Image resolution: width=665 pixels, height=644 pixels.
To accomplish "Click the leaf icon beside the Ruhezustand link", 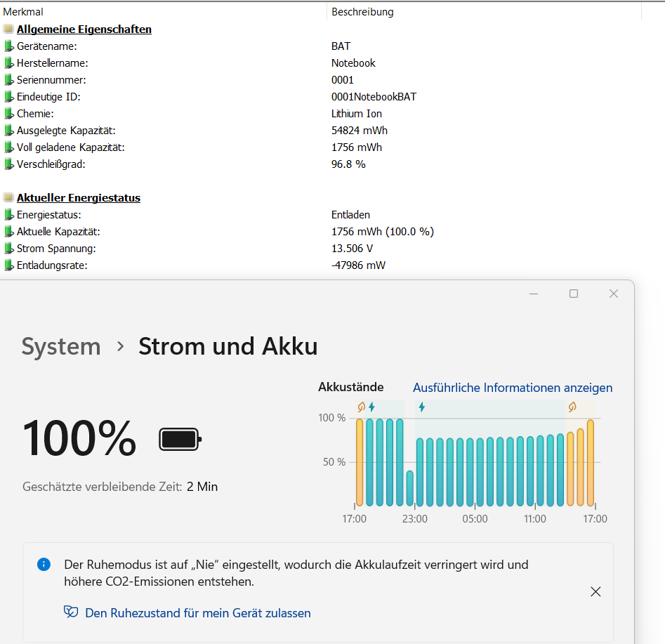I will 71,612.
